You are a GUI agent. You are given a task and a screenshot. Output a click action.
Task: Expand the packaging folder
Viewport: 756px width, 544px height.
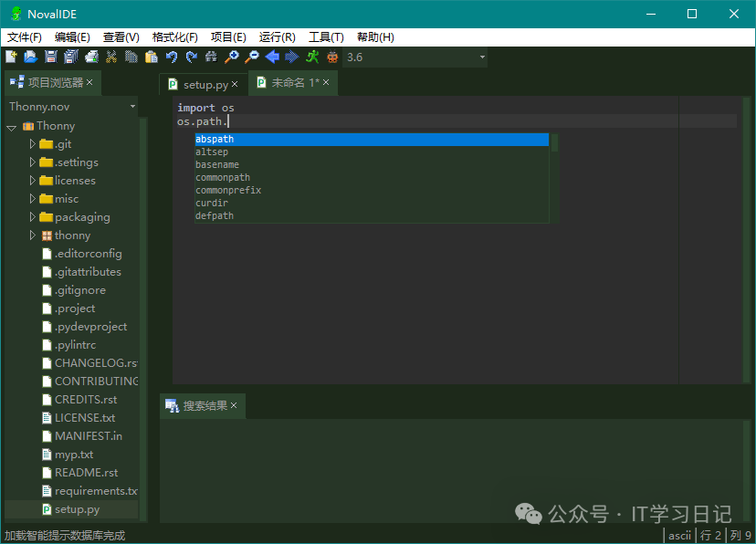point(33,217)
